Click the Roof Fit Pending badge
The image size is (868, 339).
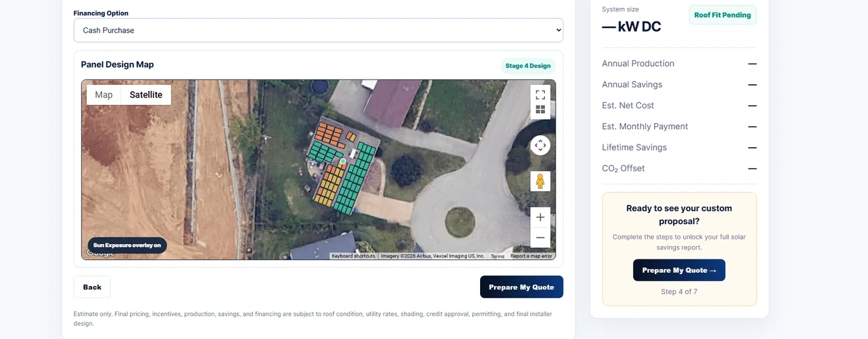tap(722, 15)
